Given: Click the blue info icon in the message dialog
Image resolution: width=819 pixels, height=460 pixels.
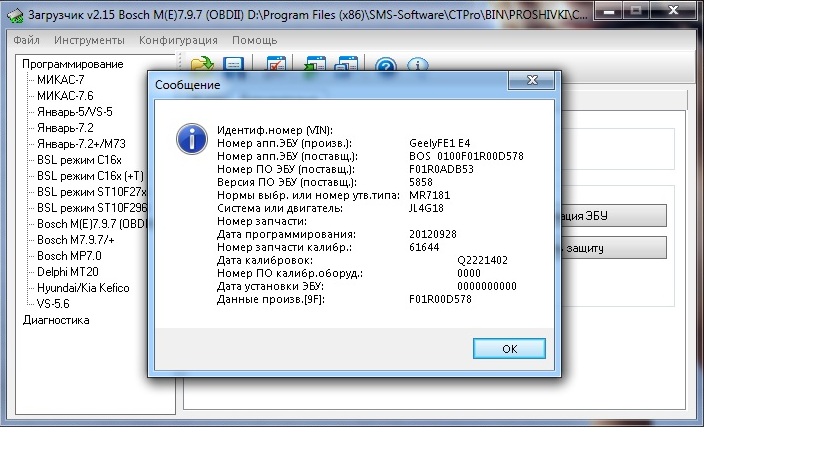Looking at the screenshot, I should [x=192, y=139].
